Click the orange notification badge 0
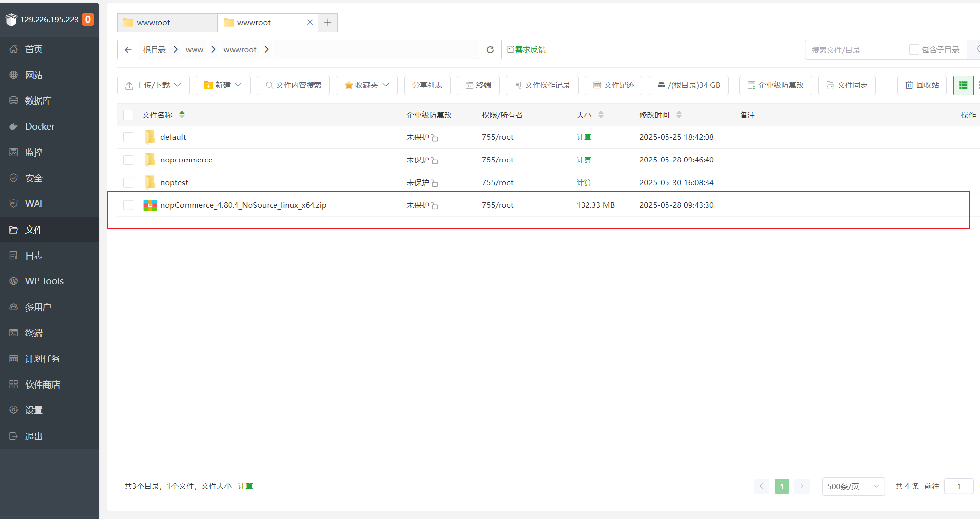The width and height of the screenshot is (980, 519). (x=88, y=19)
